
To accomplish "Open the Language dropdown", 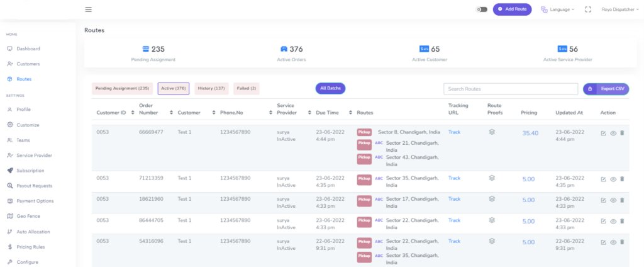I will point(557,9).
